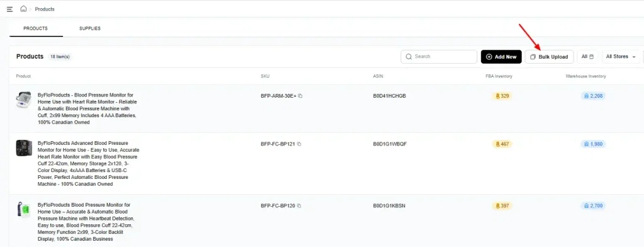
Task: Expand the All Stores dropdown
Action: [621, 57]
